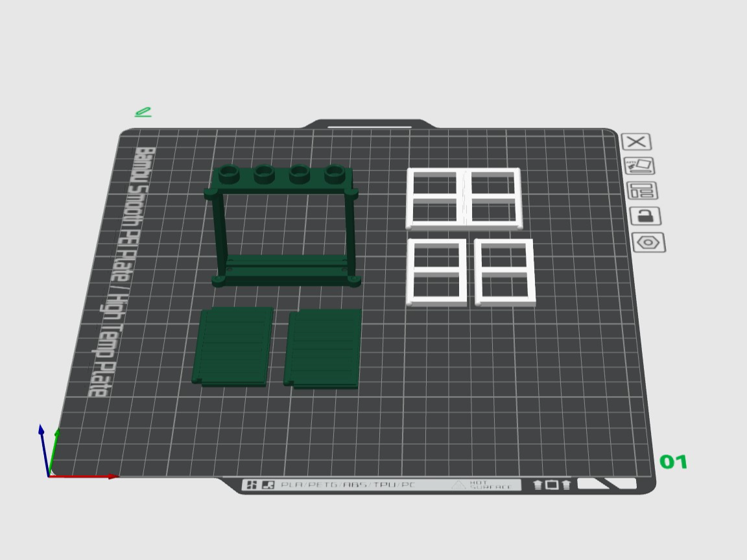Viewport: 747px width, 560px height.
Task: Click the green plate number 01
Action: 673,461
